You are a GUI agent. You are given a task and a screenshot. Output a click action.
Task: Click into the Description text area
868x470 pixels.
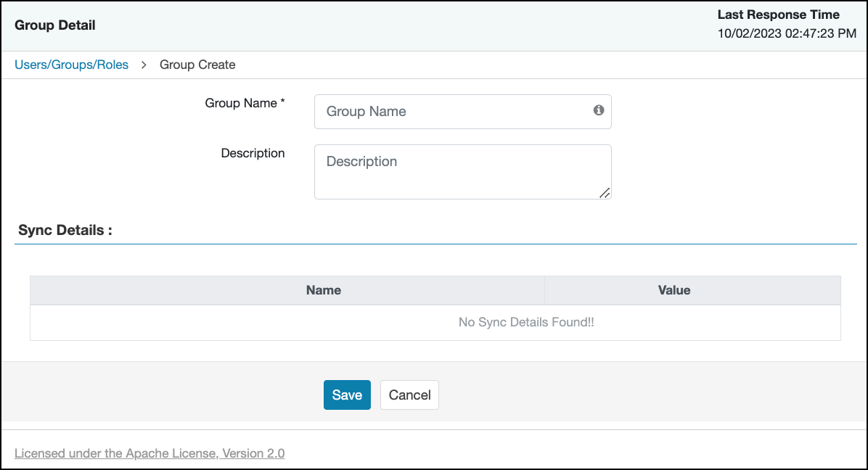[x=462, y=171]
